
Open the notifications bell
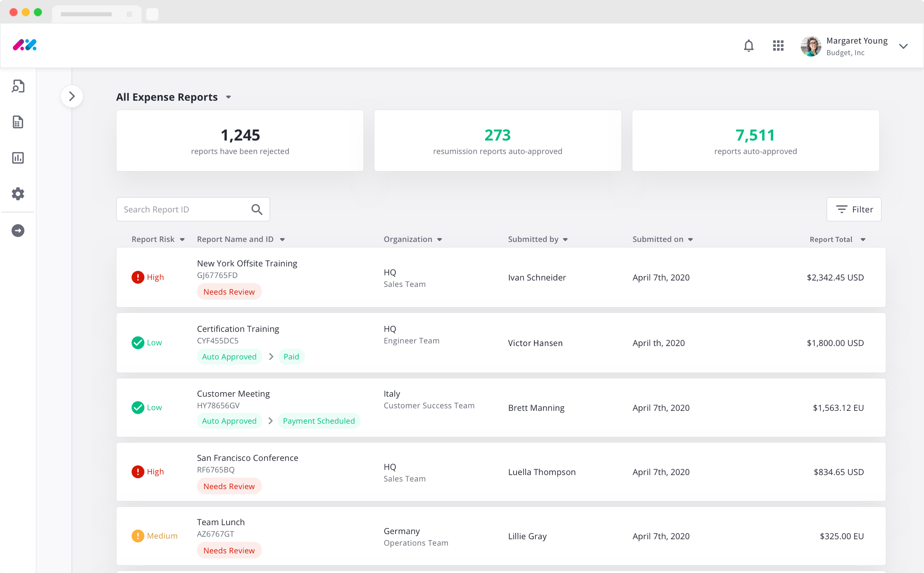(748, 46)
